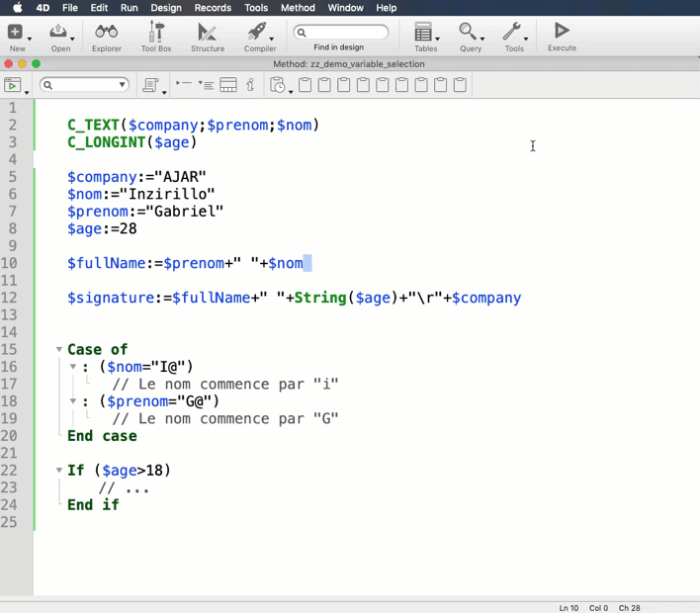Expand the Open button dropdown arrow
Screen dimensions: 700x613
click(72, 39)
